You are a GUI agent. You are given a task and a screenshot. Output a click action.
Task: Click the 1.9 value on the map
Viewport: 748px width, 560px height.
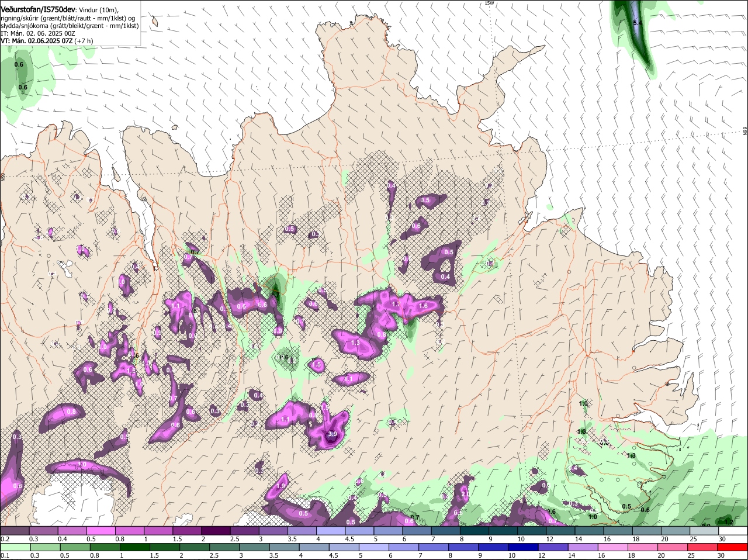click(x=280, y=486)
